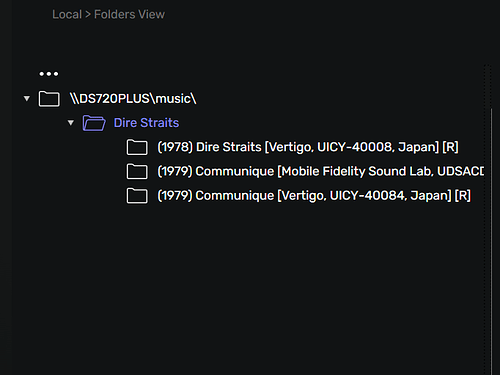Image resolution: width=500 pixels, height=375 pixels.
Task: Click Folders View breadcrumb label
Action: point(129,14)
